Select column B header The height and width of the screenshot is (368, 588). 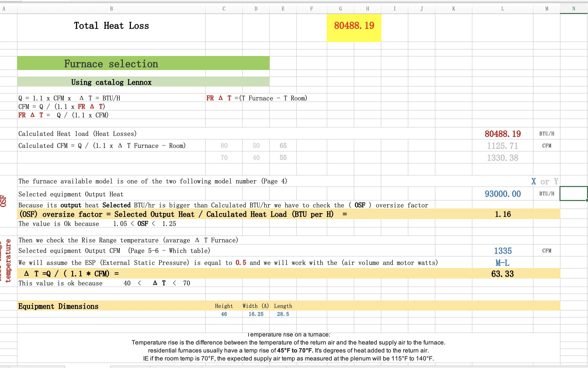(x=111, y=9)
